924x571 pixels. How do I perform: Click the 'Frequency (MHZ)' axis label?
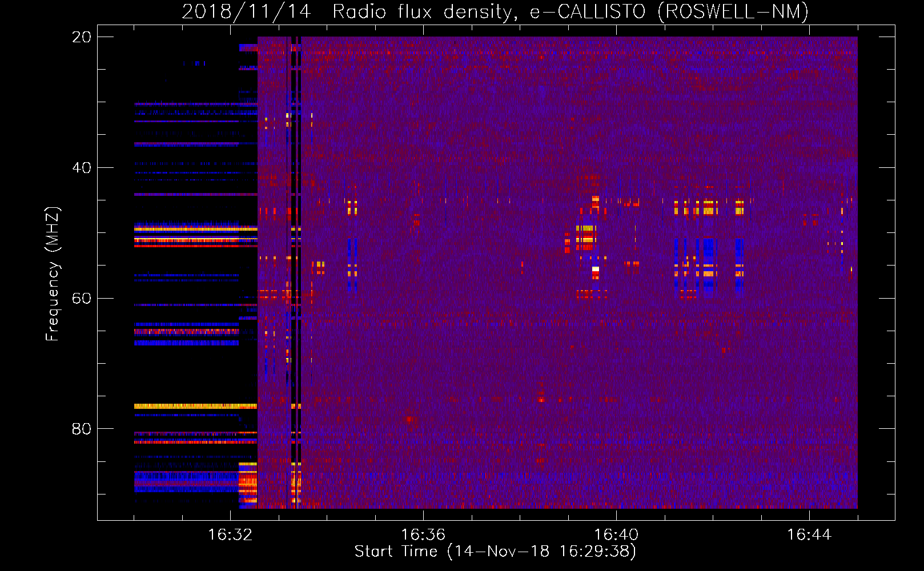[53, 274]
